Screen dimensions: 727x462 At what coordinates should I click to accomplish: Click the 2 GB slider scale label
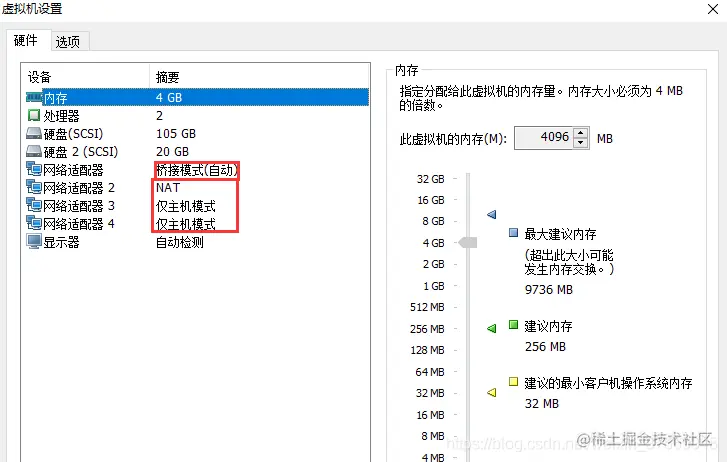433,264
